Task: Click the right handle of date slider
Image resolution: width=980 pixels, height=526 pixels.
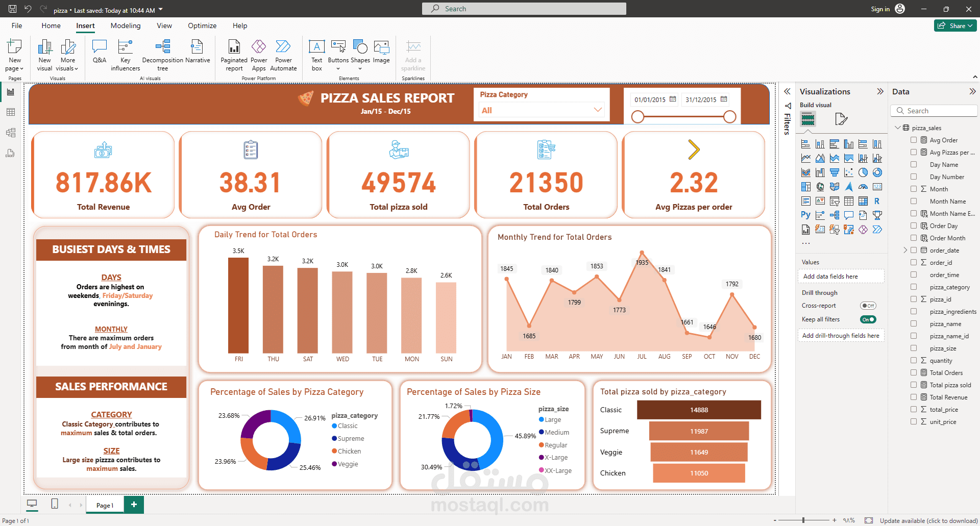Action: coord(730,117)
